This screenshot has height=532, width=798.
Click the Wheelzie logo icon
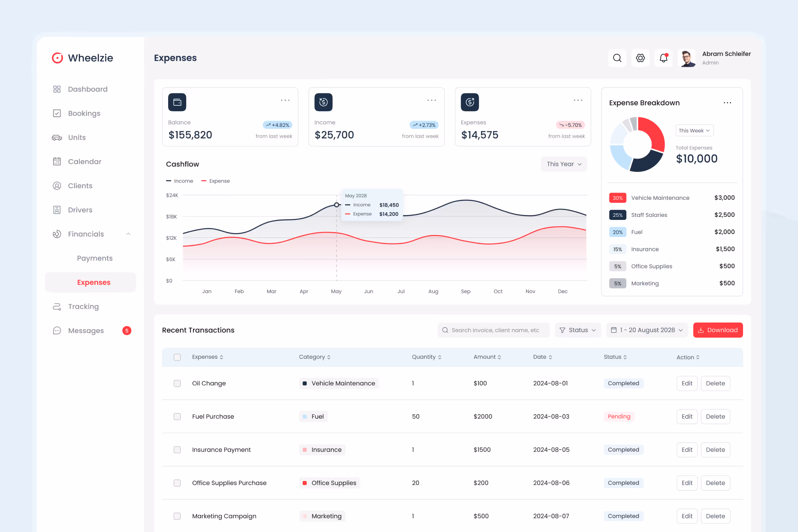click(x=57, y=58)
